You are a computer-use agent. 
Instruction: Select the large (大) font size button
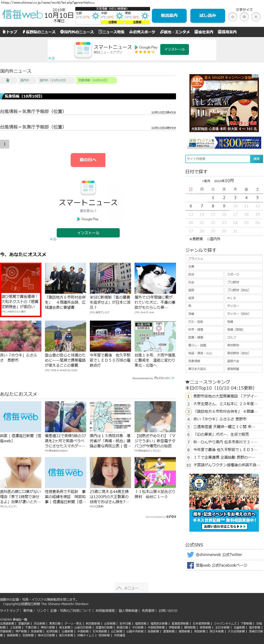coord(255,17)
